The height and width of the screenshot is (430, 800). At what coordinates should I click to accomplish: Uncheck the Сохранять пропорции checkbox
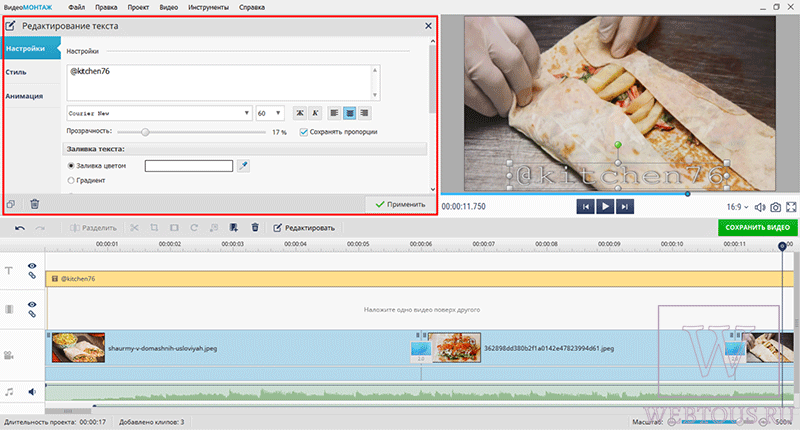304,132
